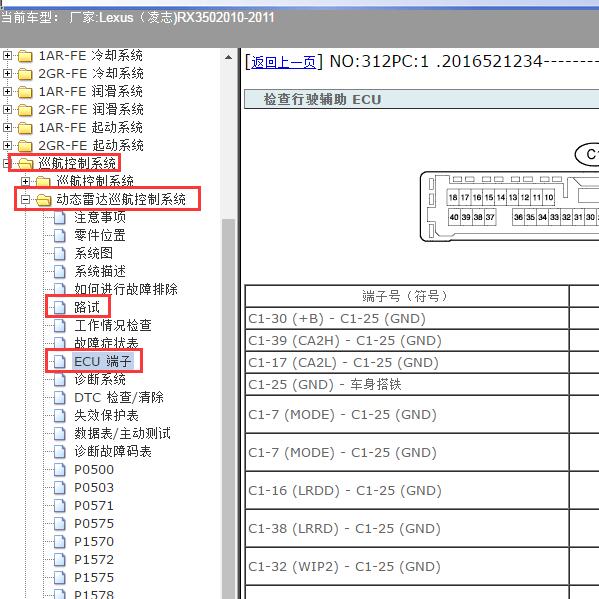Click the 1AR-FE 冷却系统 folder icon
Screen dimensions: 599x599
pos(25,56)
